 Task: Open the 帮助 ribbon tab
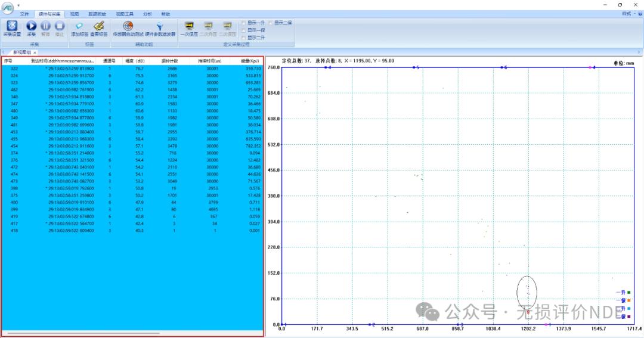click(x=166, y=14)
